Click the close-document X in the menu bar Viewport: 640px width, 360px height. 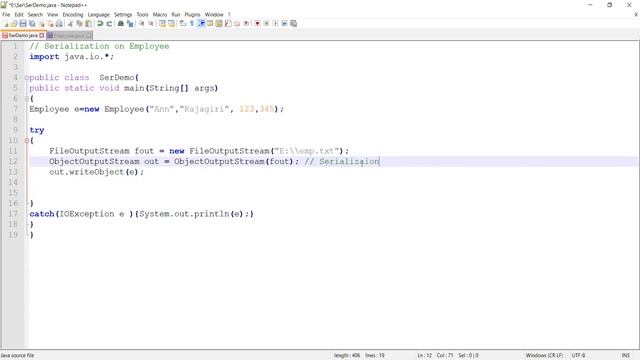click(x=636, y=14)
